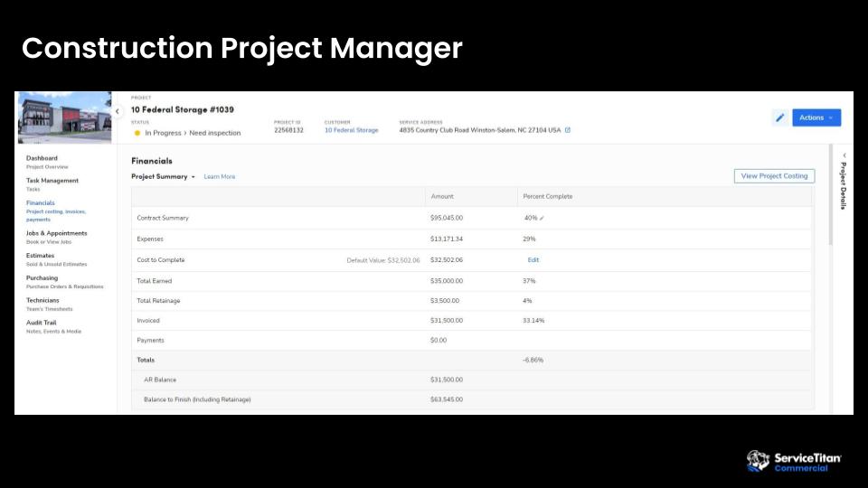Viewport: 868px width, 488px height.
Task: Go to Dashboard in sidebar
Action: click(x=42, y=158)
